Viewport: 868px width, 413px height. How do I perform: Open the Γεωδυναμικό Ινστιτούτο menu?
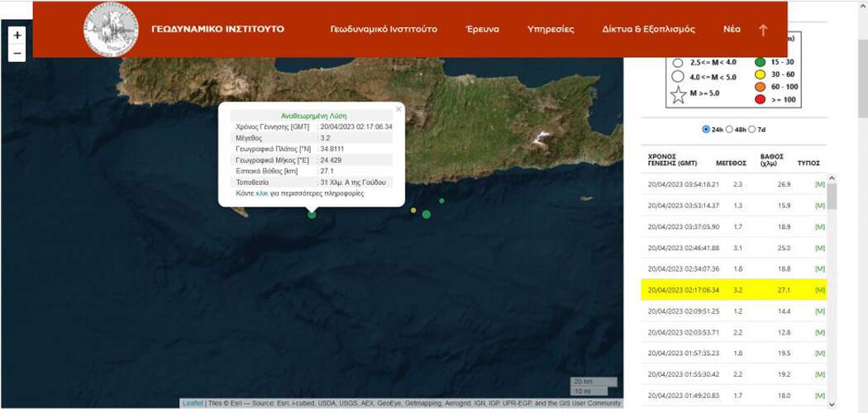click(384, 30)
